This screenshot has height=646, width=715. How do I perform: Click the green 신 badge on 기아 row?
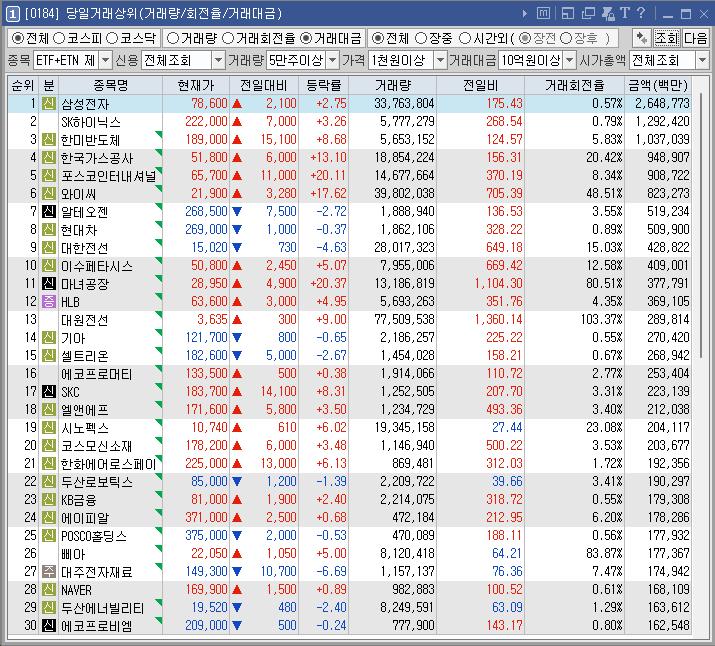tap(48, 337)
